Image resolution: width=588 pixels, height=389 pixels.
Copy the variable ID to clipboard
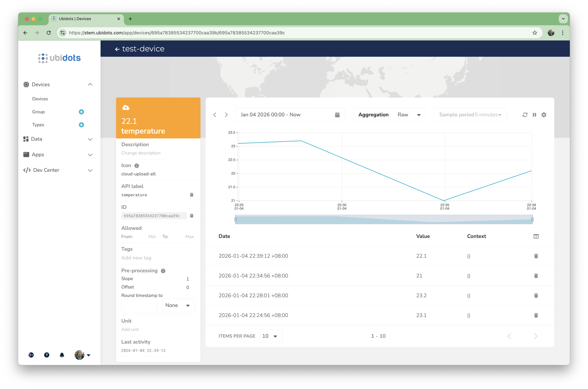click(x=192, y=216)
